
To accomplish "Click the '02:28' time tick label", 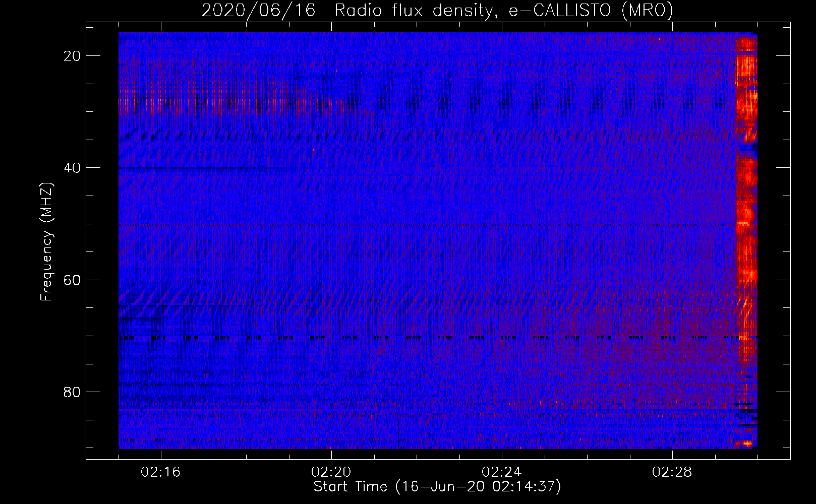I will pos(672,472).
